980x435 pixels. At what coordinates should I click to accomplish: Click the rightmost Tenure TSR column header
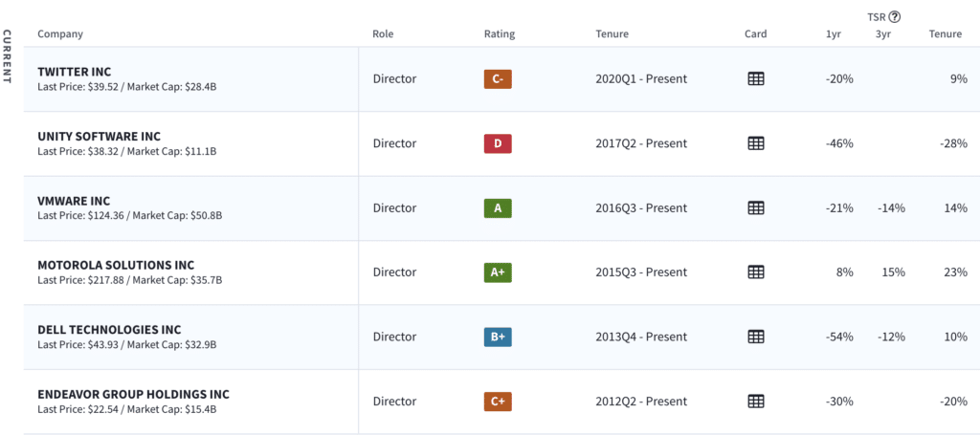(x=945, y=33)
